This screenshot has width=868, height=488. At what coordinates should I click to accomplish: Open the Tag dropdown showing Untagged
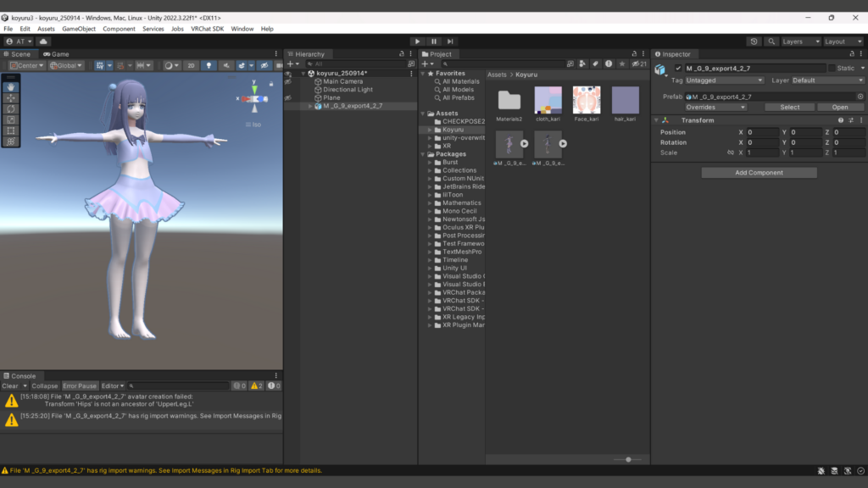[725, 80]
